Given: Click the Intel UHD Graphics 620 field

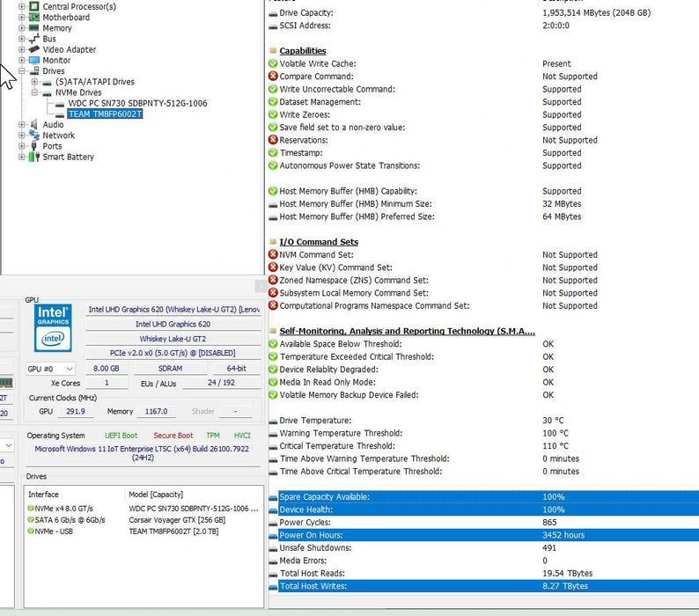Looking at the screenshot, I should (x=173, y=324).
